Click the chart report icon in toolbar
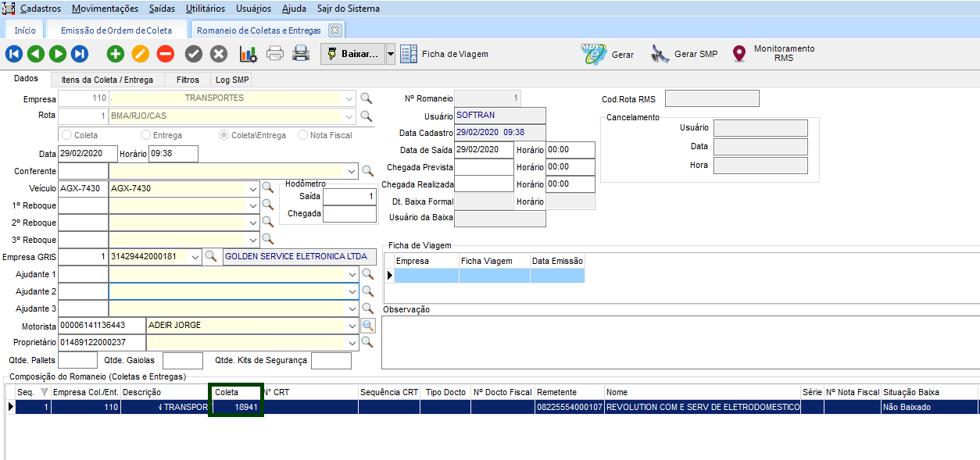 coord(249,54)
